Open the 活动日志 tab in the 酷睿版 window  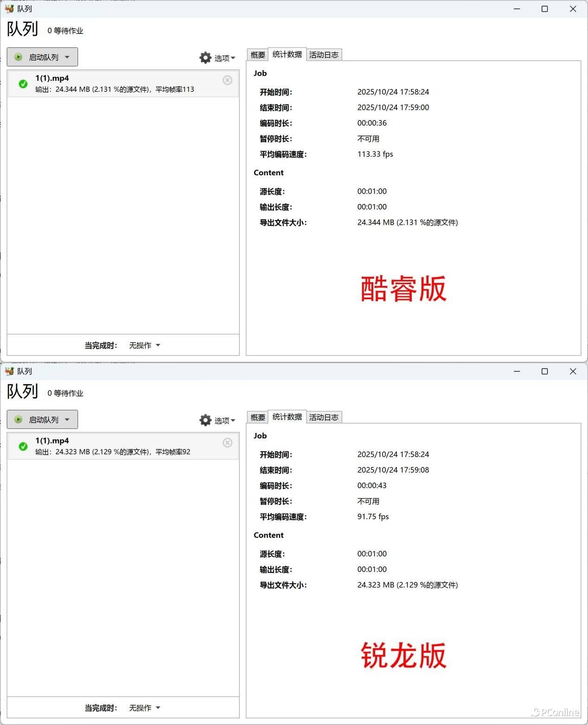[x=324, y=55]
